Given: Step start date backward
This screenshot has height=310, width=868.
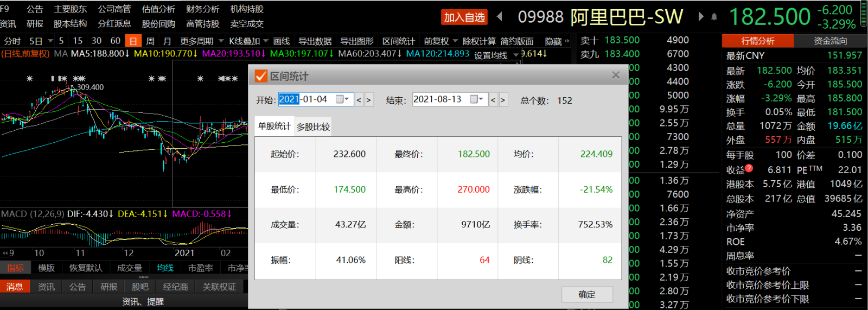Looking at the screenshot, I should (359, 100).
